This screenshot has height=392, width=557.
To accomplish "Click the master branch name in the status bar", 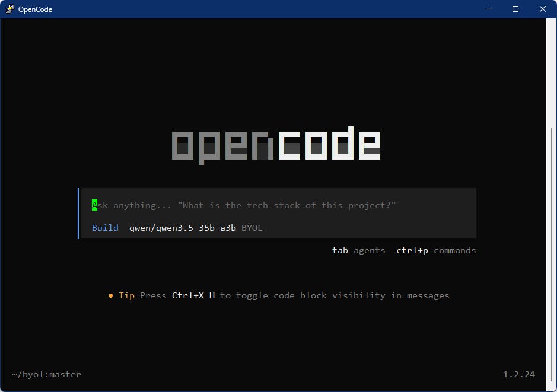I will coord(63,374).
